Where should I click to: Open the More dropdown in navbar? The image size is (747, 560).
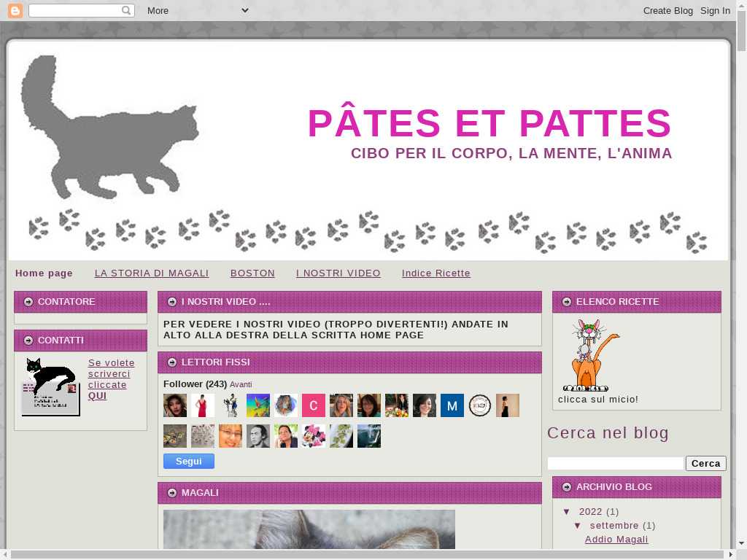pyautogui.click(x=197, y=10)
